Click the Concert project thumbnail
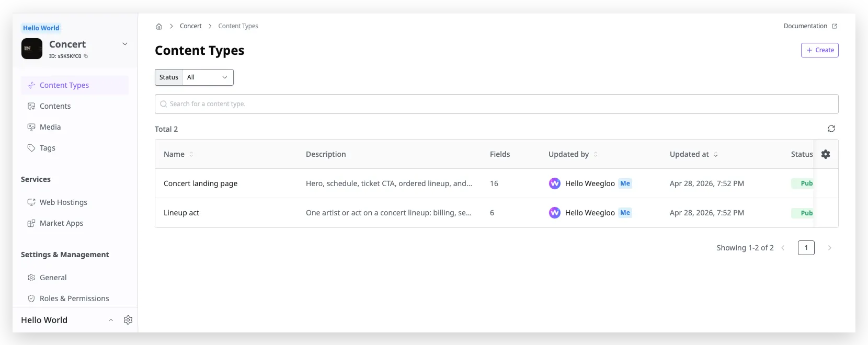Screen dimensions: 868x345 click(32, 49)
